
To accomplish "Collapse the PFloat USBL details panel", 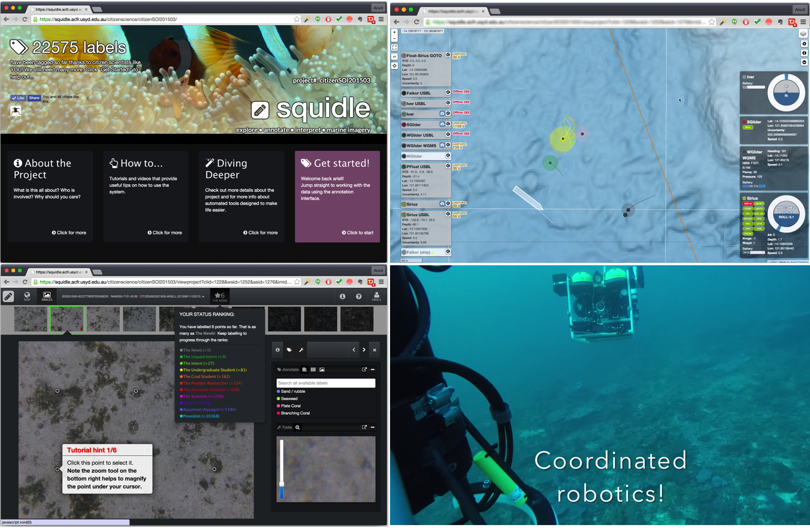I will pyautogui.click(x=448, y=166).
